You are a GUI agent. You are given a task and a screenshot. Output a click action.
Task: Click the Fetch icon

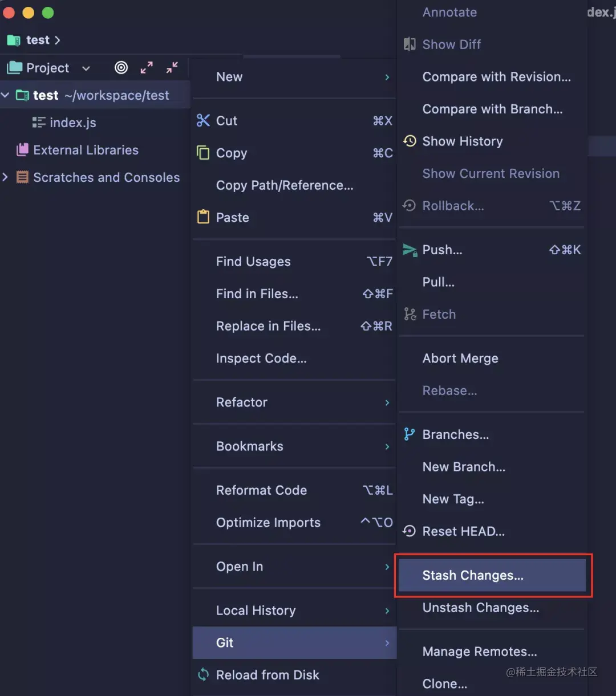pos(410,314)
